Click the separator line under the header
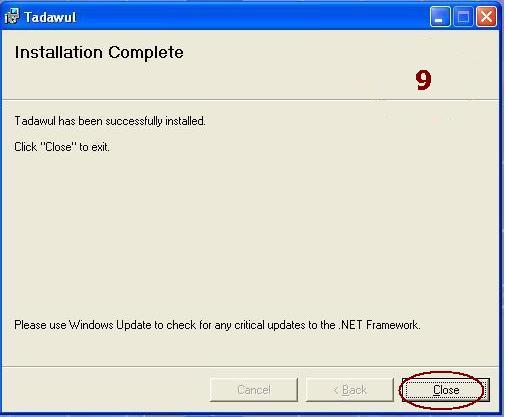This screenshot has width=505, height=417. [x=250, y=99]
